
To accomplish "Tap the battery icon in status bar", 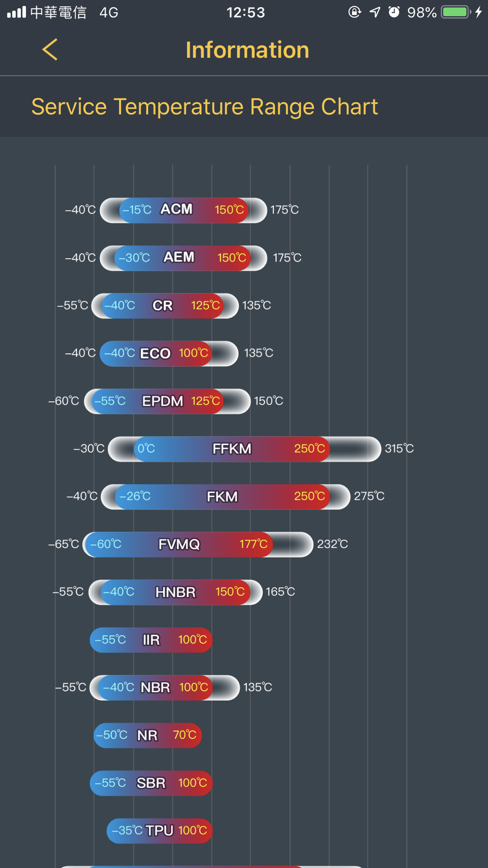I will 455,12.
